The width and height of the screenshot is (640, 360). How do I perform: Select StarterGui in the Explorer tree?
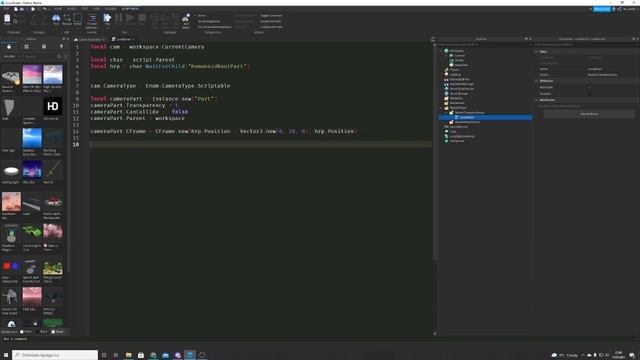(x=456, y=98)
